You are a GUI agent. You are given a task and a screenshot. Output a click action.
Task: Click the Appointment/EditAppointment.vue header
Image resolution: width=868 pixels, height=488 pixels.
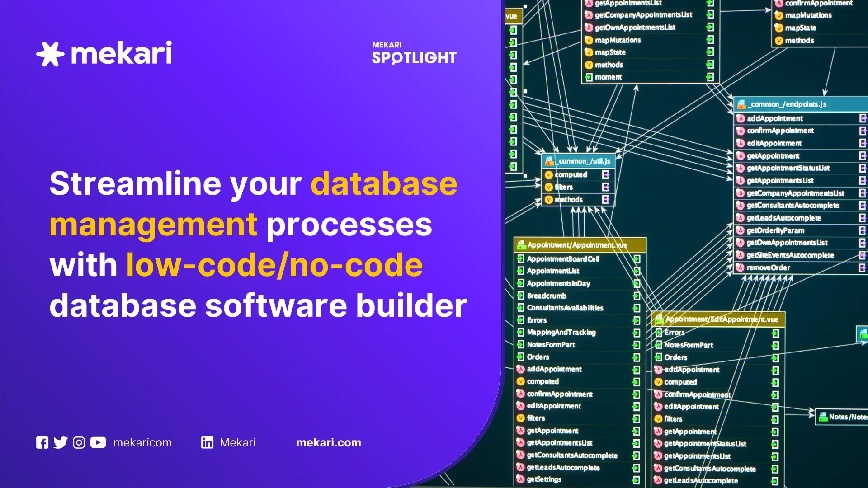721,319
